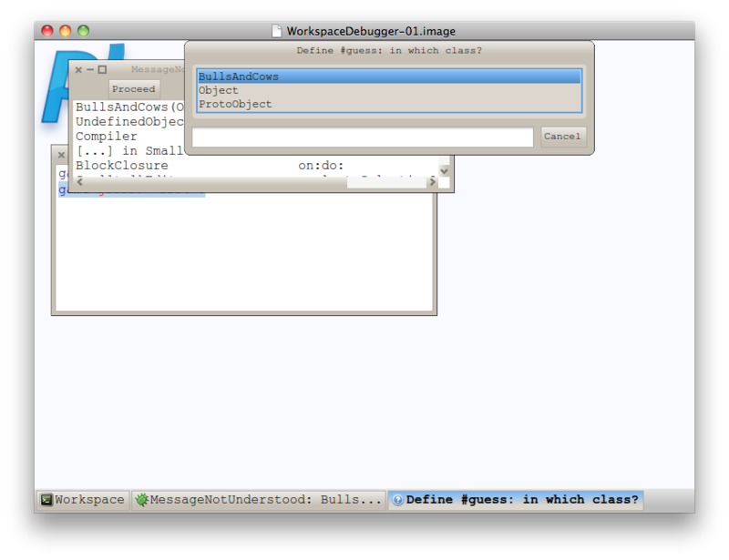Minimize the MessageNotUnderstood debugger window
This screenshot has width=729, height=560.
pos(90,70)
